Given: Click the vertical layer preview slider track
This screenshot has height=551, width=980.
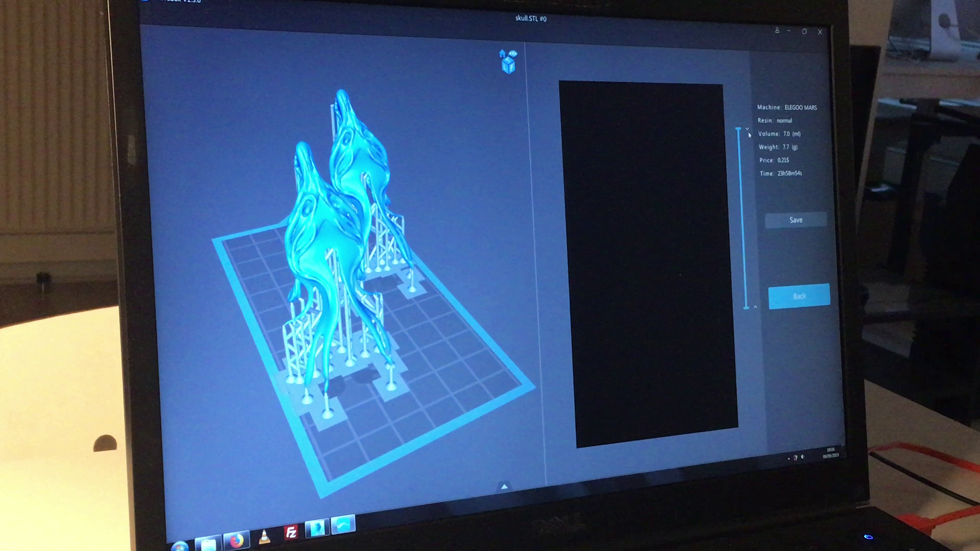Looking at the screenshot, I should [742, 219].
